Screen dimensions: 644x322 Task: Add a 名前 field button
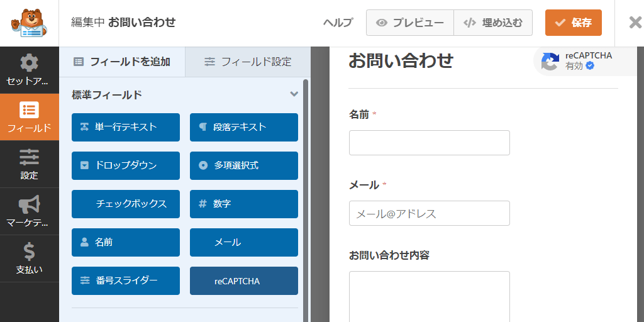[x=126, y=242]
